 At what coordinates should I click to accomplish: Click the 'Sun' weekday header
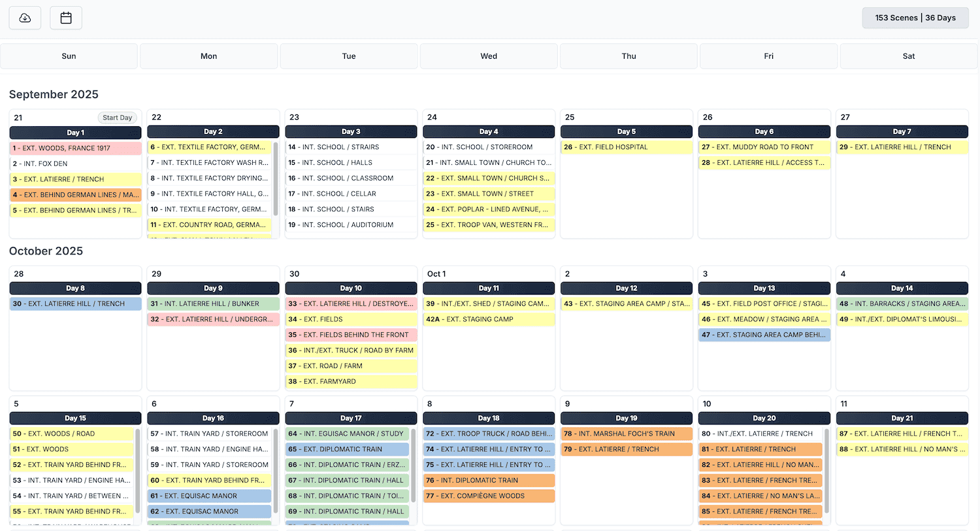[x=69, y=56]
